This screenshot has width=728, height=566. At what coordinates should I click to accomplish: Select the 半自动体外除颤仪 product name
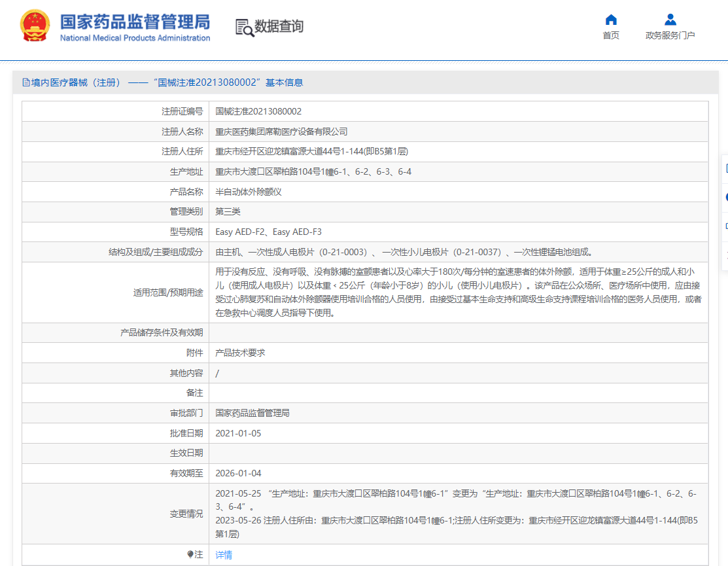(249, 192)
